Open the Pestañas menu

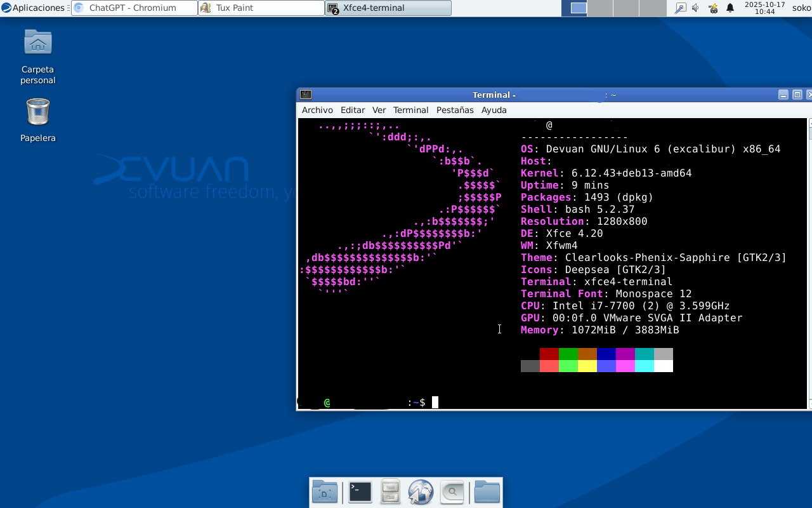tap(455, 110)
